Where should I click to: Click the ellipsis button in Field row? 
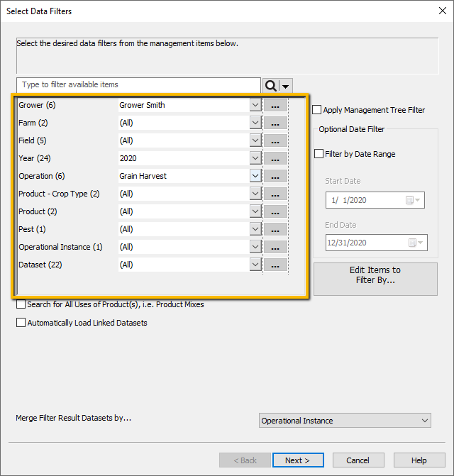275,141
